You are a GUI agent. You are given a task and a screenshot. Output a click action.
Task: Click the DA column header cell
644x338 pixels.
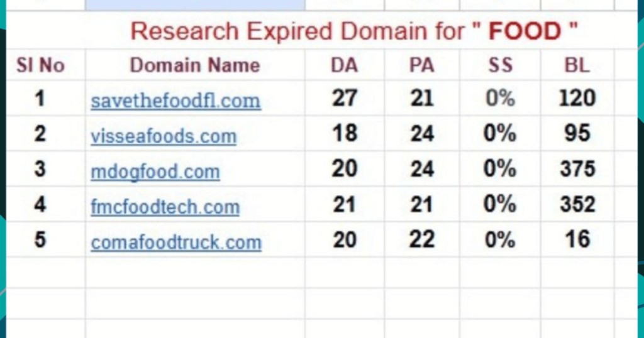point(344,65)
